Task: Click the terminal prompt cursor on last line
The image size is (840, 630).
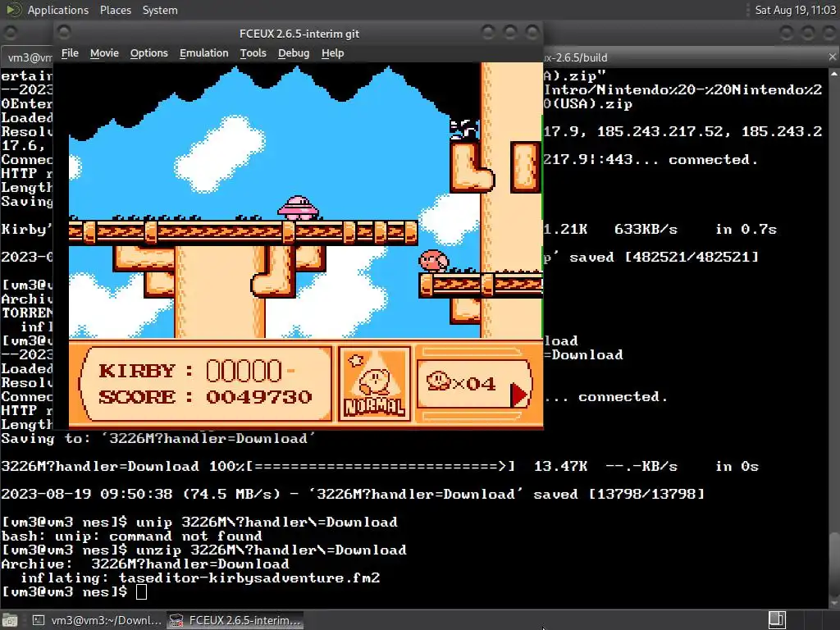Action: pos(141,591)
